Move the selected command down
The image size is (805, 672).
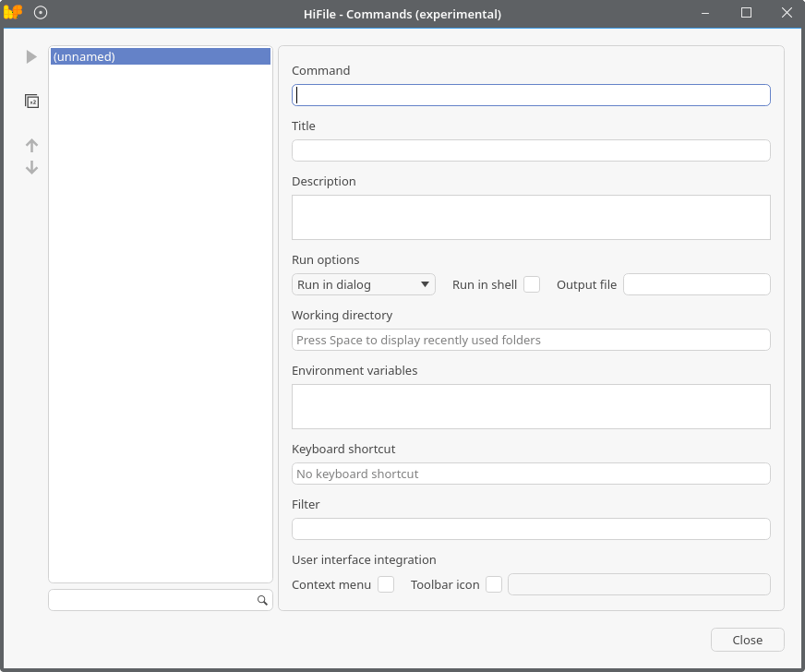click(x=31, y=168)
